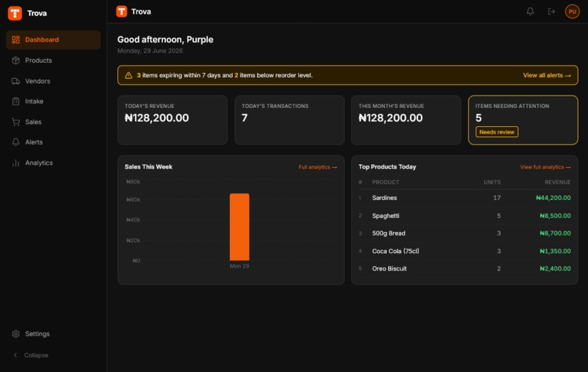Click the Trova logo in the sidebar
This screenshot has height=372, width=588.
[x=15, y=13]
